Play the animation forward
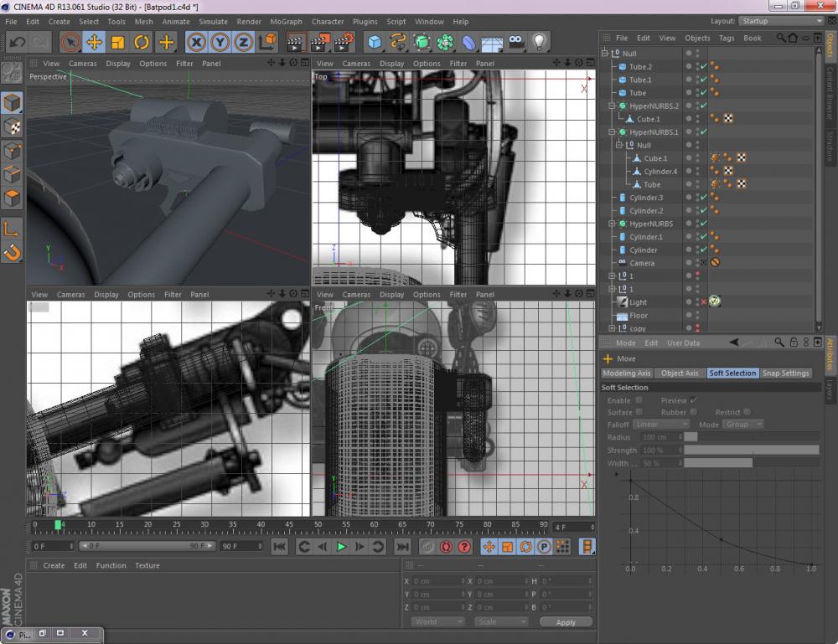Screen dimensions: 838x644 pos(341,546)
